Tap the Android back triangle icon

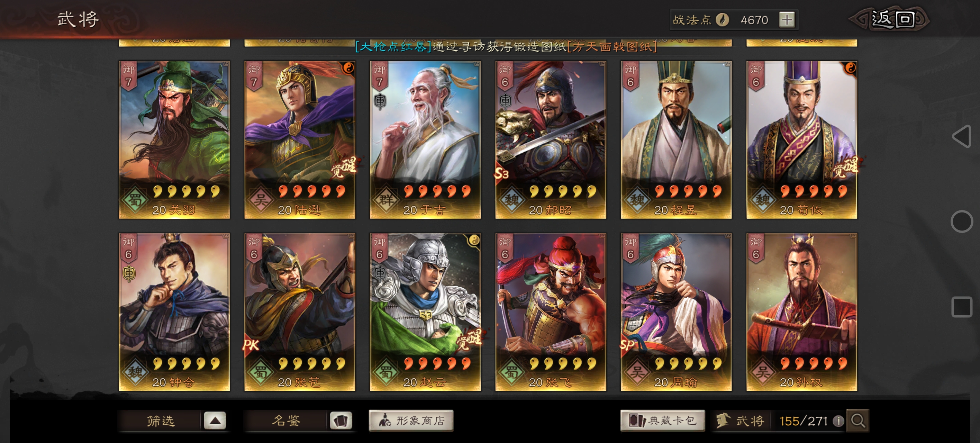point(962,136)
